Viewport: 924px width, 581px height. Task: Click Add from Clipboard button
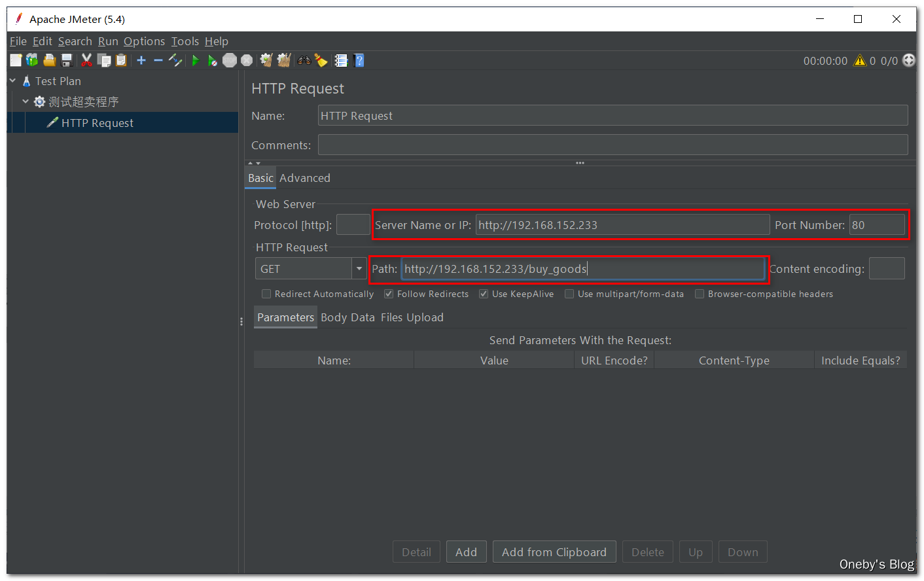point(554,552)
